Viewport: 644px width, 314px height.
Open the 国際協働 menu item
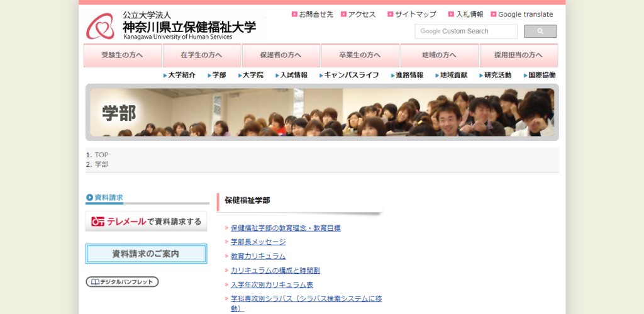click(x=540, y=76)
